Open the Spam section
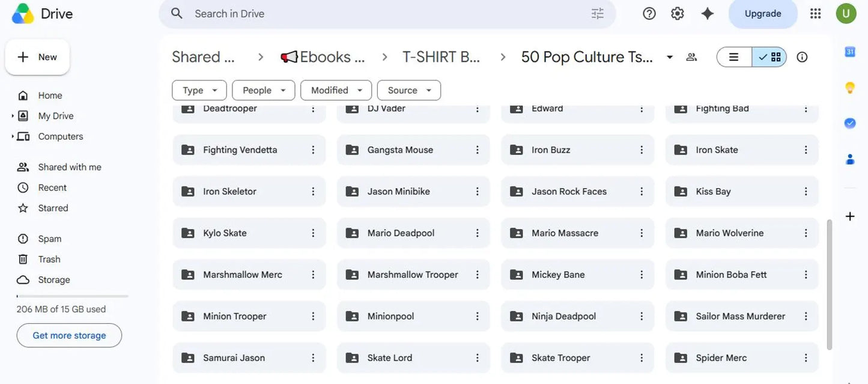Image resolution: width=868 pixels, height=384 pixels. coord(50,239)
